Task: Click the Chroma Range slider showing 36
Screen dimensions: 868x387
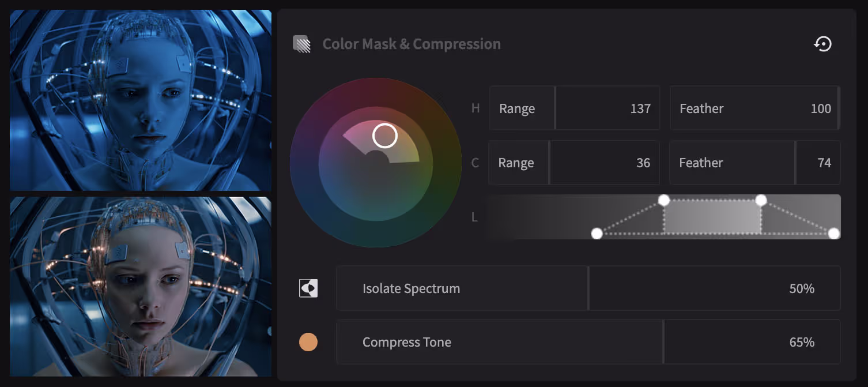Action: click(x=574, y=163)
